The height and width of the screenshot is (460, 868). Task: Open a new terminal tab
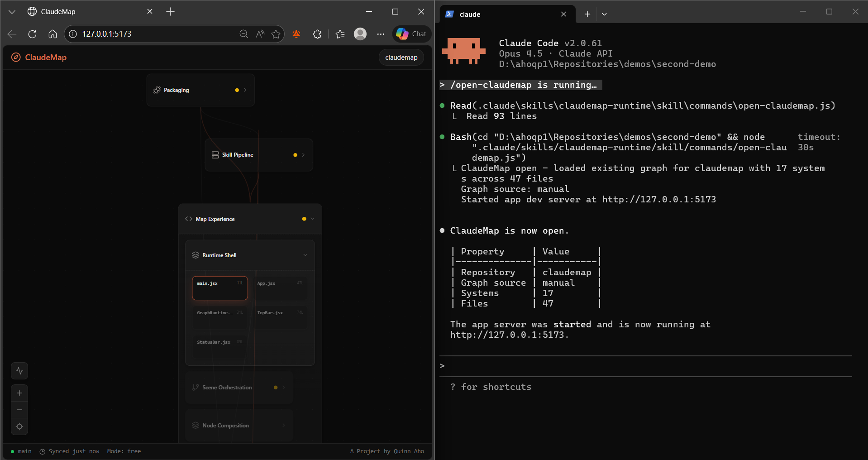587,14
